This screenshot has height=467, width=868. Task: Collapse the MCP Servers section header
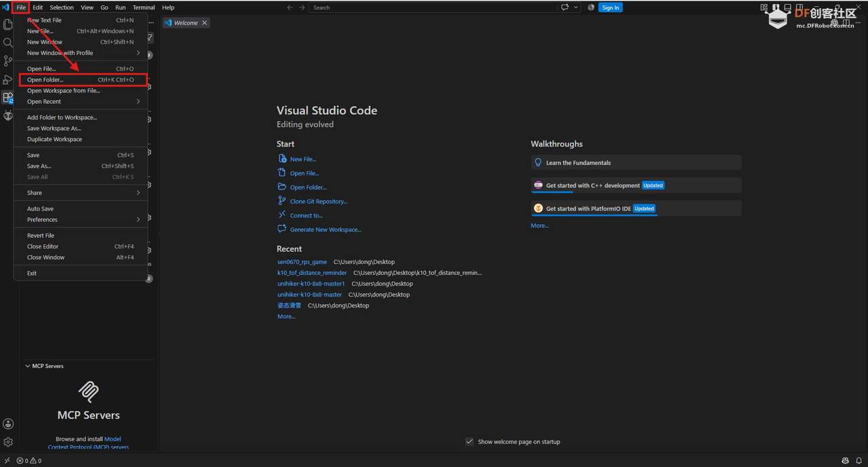[x=89, y=366]
